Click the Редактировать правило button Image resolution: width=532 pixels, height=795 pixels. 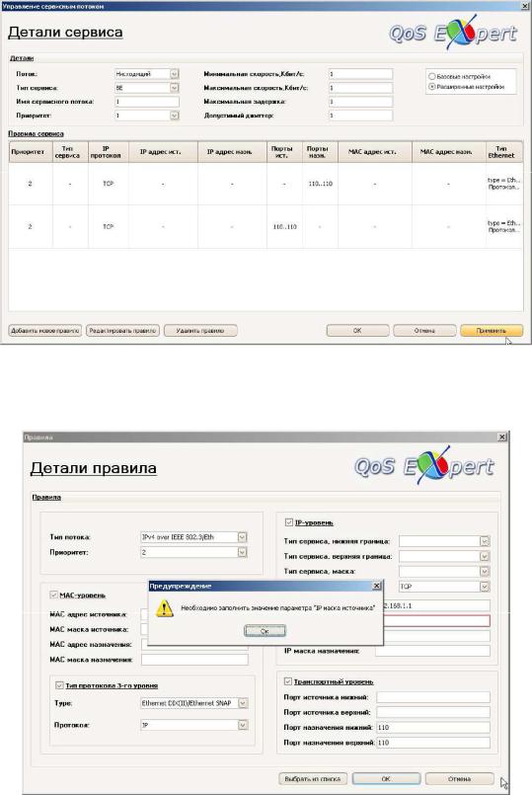(x=122, y=331)
